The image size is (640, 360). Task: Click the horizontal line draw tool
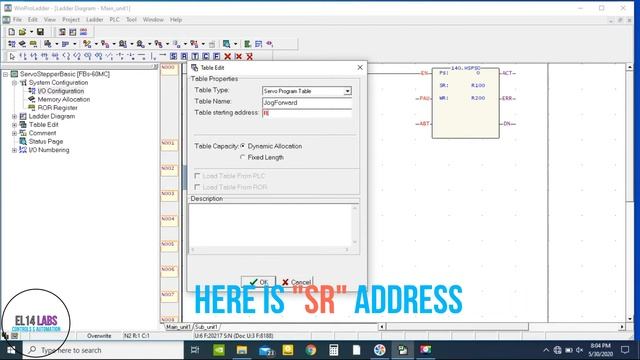pyautogui.click(x=142, y=56)
